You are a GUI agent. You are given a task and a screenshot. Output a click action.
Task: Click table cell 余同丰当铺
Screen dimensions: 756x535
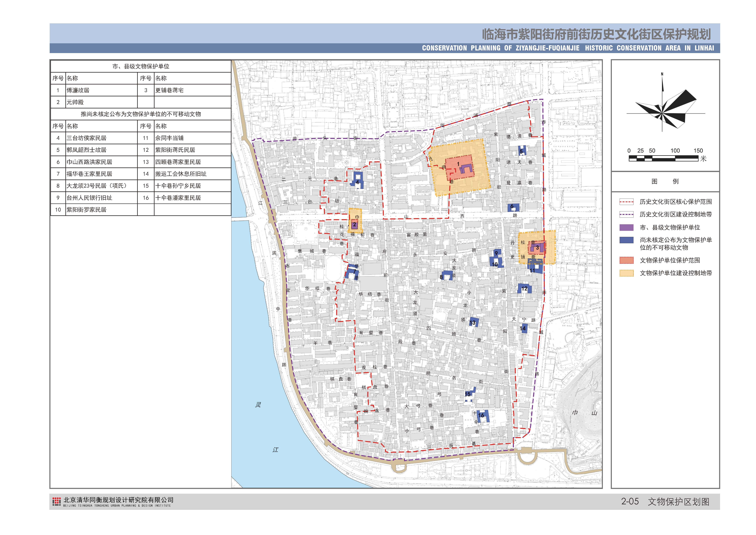pyautogui.click(x=170, y=138)
